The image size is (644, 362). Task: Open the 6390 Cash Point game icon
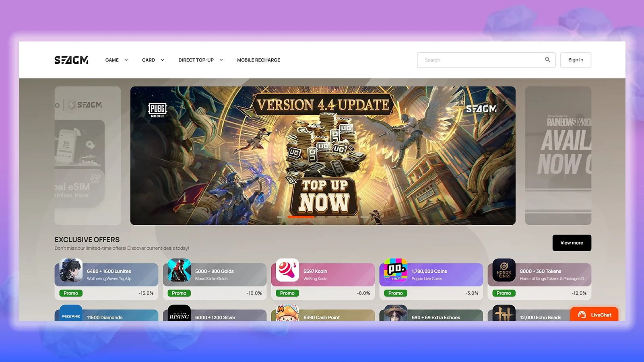tap(287, 313)
